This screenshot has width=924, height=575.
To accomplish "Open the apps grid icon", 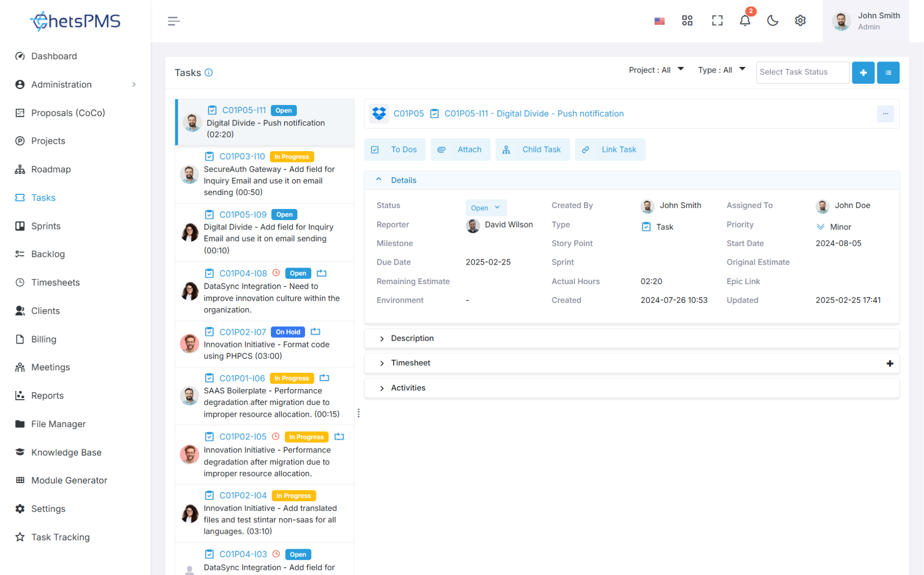I will click(x=687, y=21).
